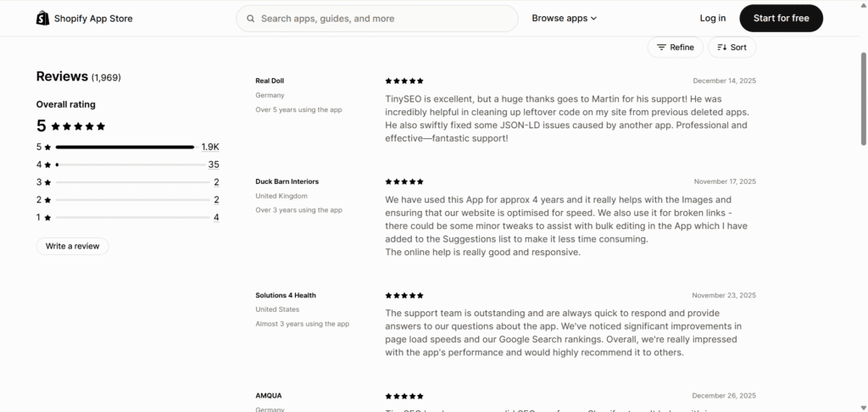Click the overall five-star rating icons
This screenshot has width=868, height=412.
78,126
